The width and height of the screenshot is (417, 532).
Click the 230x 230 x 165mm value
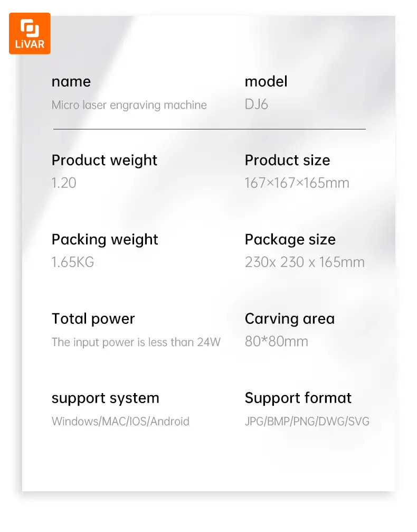pos(305,262)
